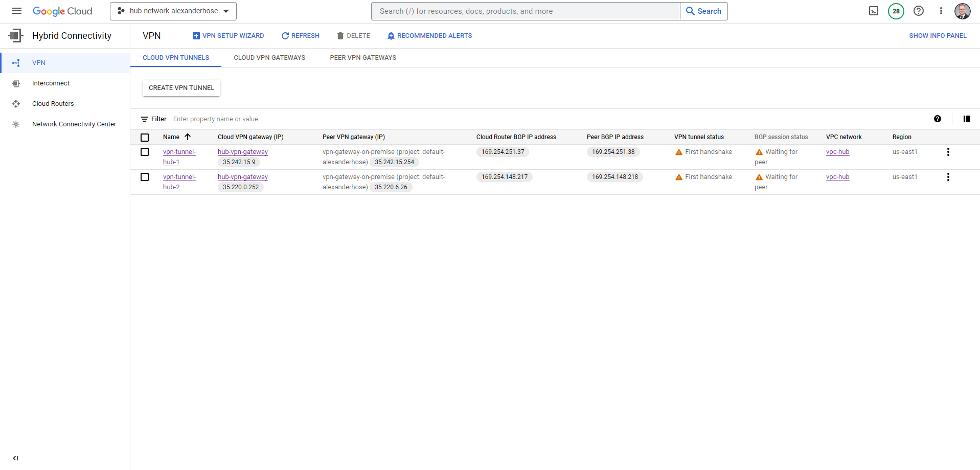The height and width of the screenshot is (470, 980).
Task: Open the Interconnect section
Action: click(51, 83)
